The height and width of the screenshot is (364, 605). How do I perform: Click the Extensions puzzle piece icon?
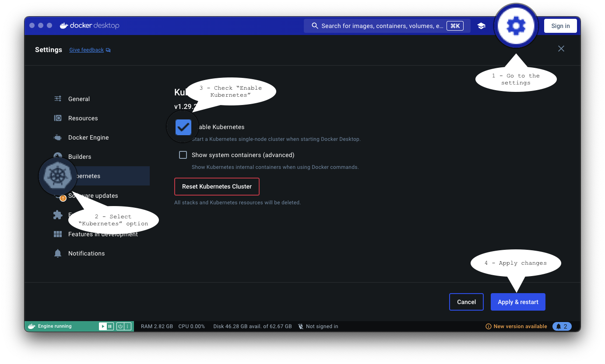click(x=58, y=215)
